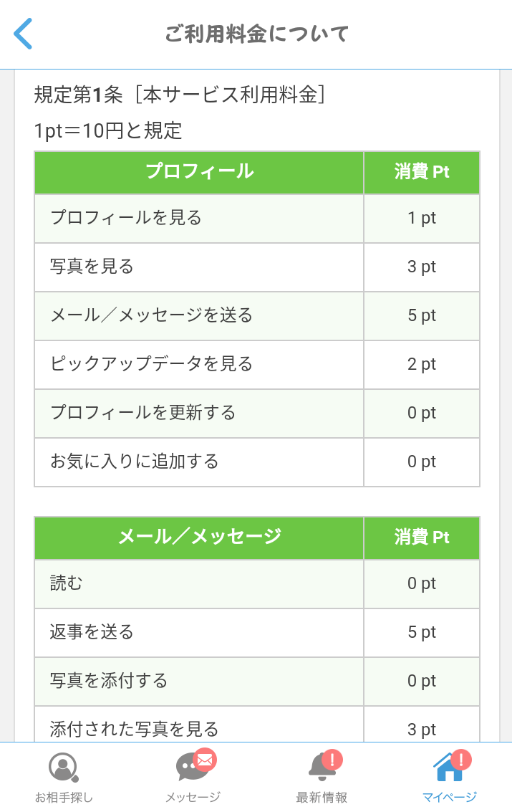The width and height of the screenshot is (512, 812).
Task: Tap the blue back arrow
Action: click(x=23, y=34)
